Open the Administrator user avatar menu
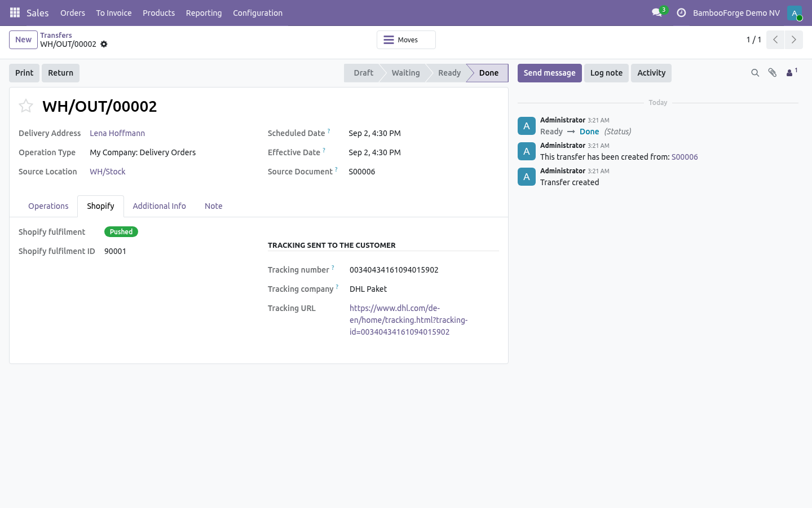This screenshot has height=508, width=812. pyautogui.click(x=795, y=12)
